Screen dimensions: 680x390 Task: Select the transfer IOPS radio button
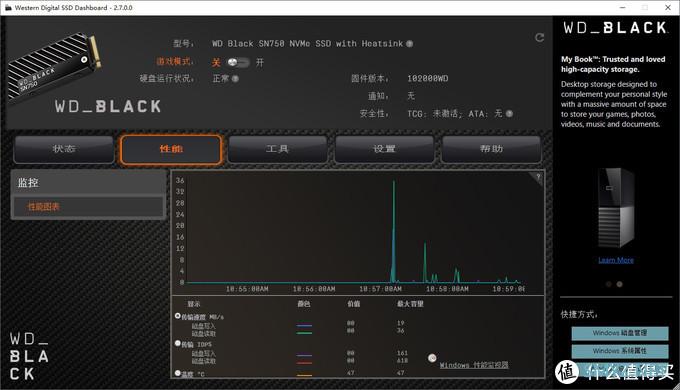[x=177, y=343]
